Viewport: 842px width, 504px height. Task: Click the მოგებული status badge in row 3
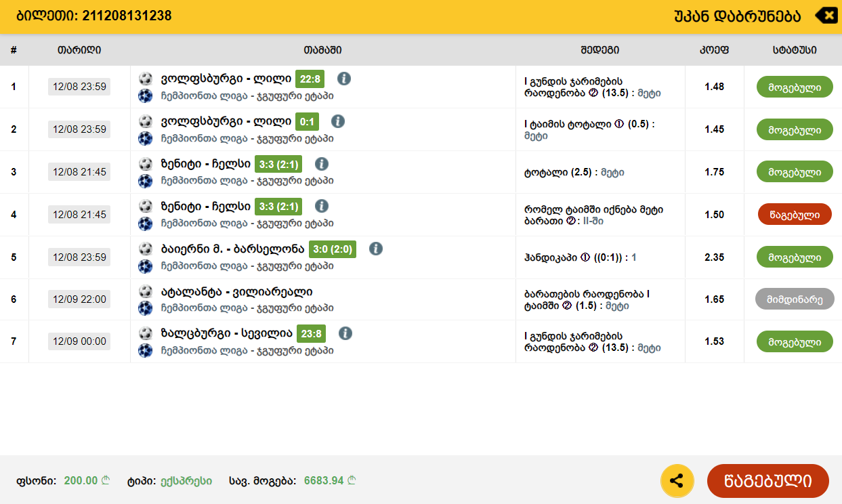[x=795, y=172]
